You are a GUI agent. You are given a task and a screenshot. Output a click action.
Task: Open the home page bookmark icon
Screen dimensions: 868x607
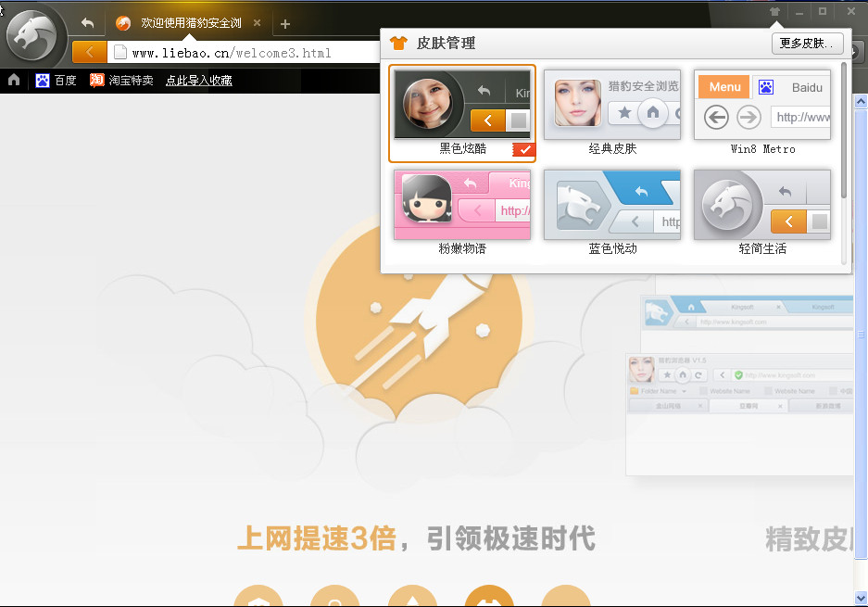coord(14,80)
